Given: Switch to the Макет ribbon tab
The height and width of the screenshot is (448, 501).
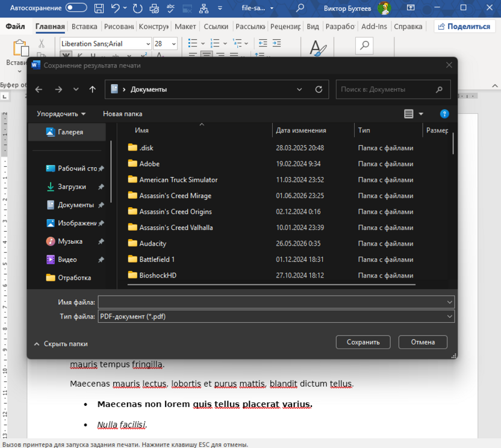Looking at the screenshot, I should [x=185, y=26].
